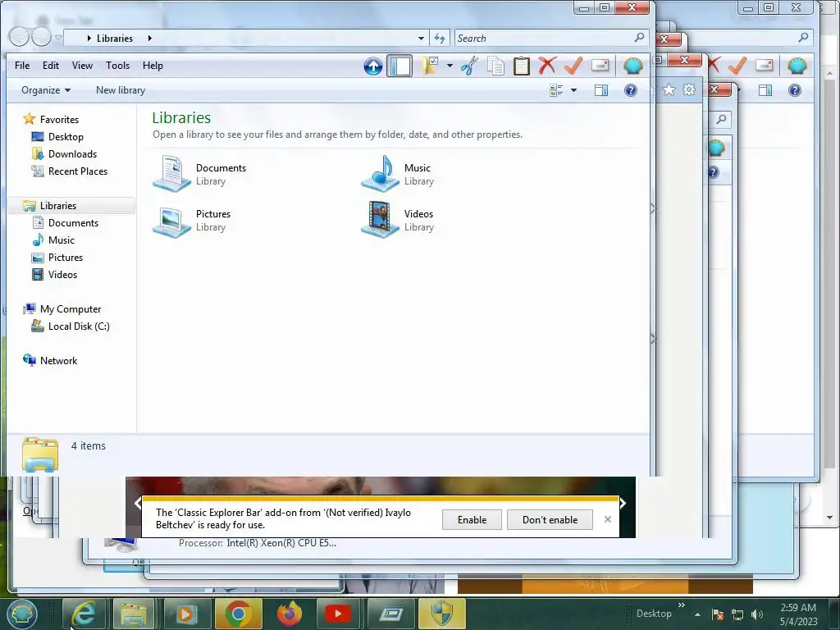The width and height of the screenshot is (840, 630).
Task: Click the favorites star in the Internet Explorer window behind
Action: pos(669,89)
